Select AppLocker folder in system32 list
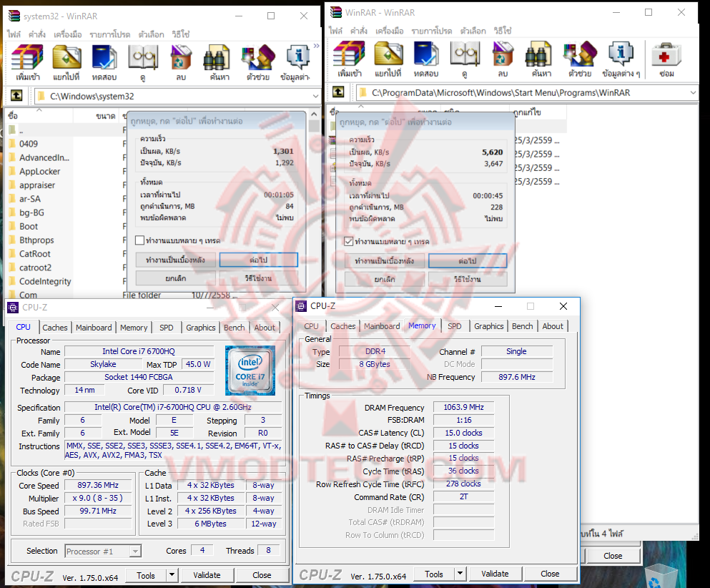710x588 pixels. (40, 171)
